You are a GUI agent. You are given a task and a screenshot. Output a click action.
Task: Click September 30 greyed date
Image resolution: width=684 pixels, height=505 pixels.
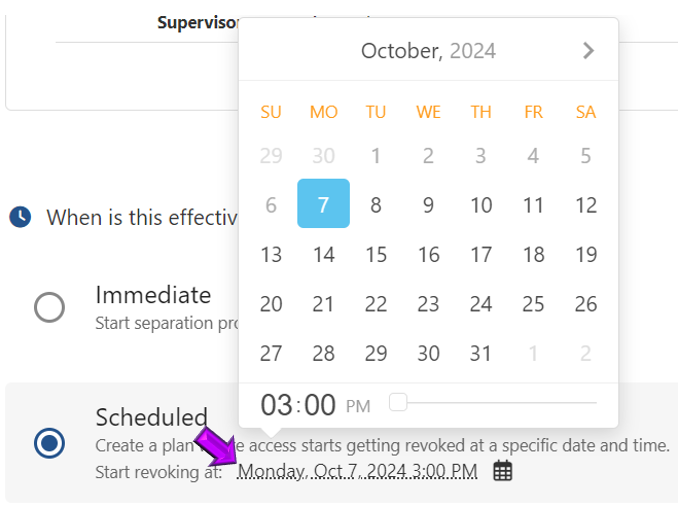pos(323,155)
